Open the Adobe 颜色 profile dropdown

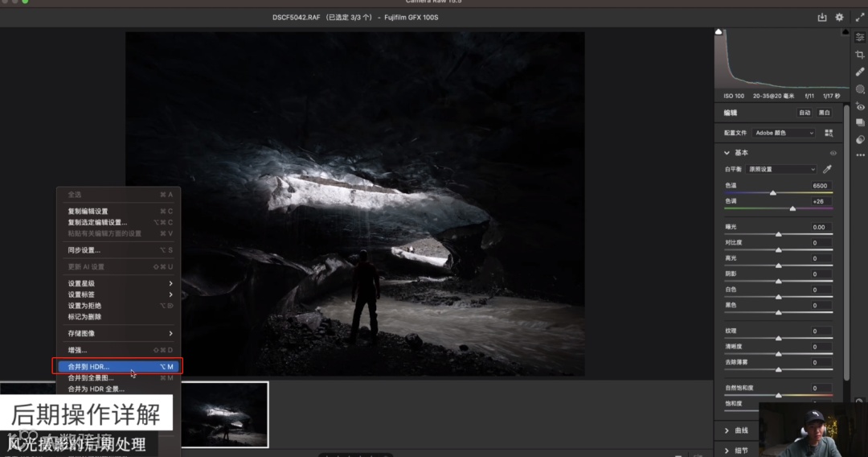click(x=784, y=133)
